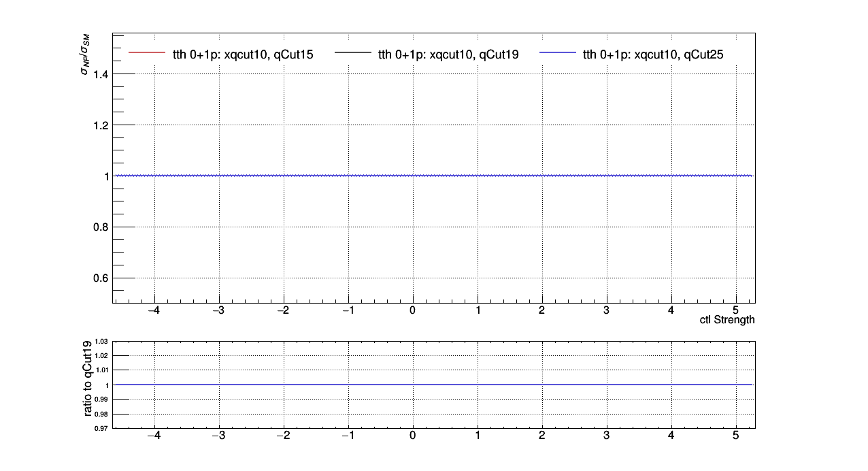Click the blue ratio line in lower panel
This screenshot has width=868, height=471.
point(433,385)
